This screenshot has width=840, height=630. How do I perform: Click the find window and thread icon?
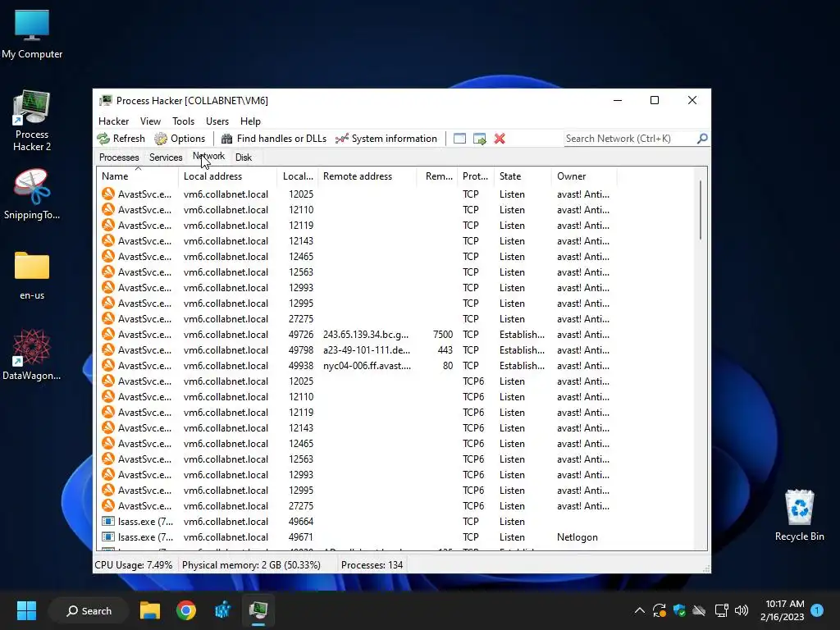[479, 139]
